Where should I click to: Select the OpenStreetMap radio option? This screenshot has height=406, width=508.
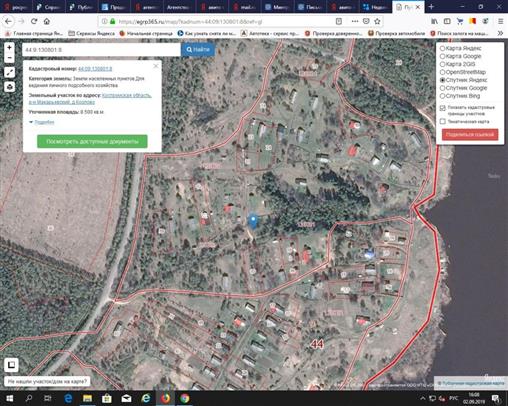tap(442, 72)
